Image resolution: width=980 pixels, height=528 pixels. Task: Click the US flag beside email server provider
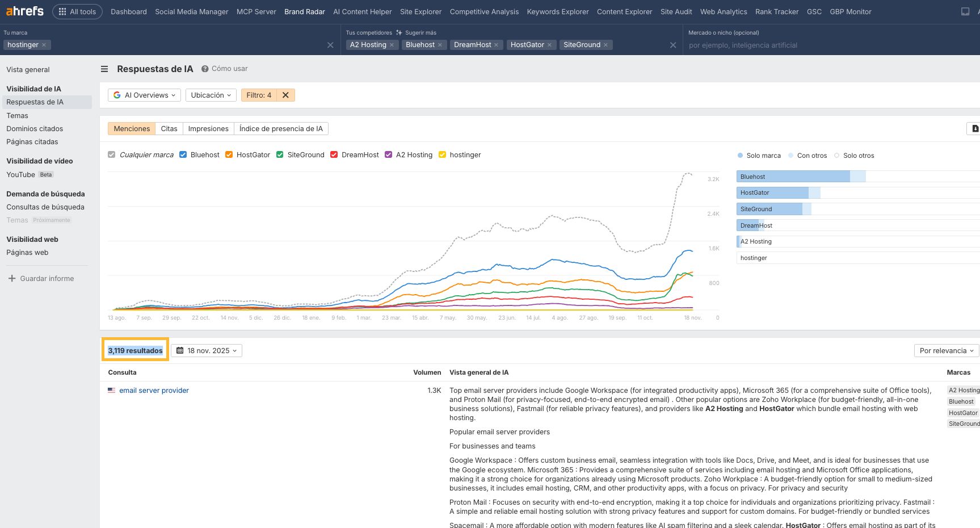[x=112, y=390]
